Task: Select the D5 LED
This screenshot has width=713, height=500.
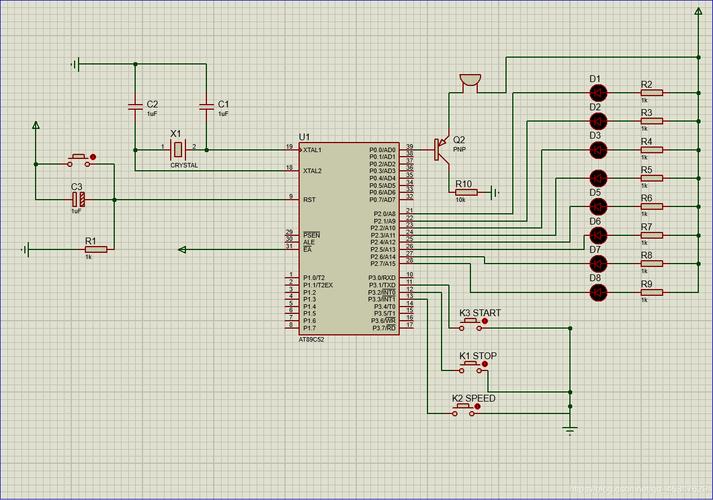Action: click(598, 206)
